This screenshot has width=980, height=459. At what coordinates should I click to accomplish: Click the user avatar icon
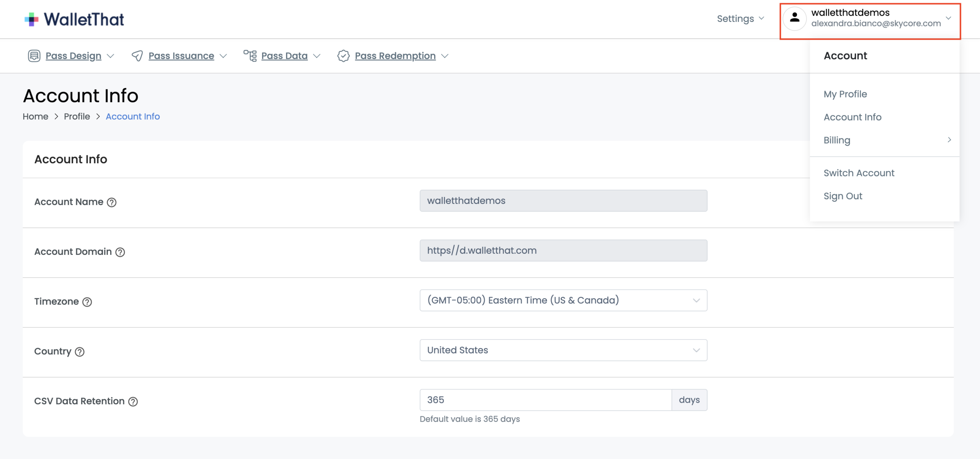coord(794,18)
